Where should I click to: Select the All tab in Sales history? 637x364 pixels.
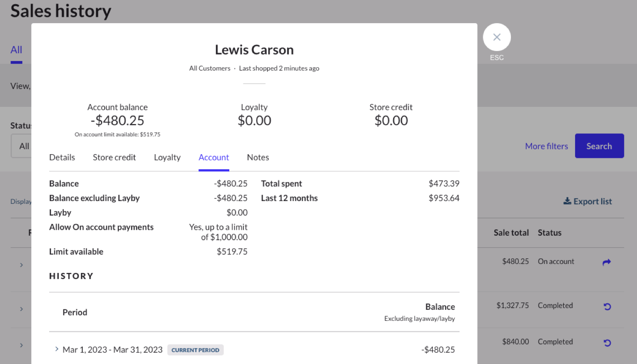click(x=16, y=50)
